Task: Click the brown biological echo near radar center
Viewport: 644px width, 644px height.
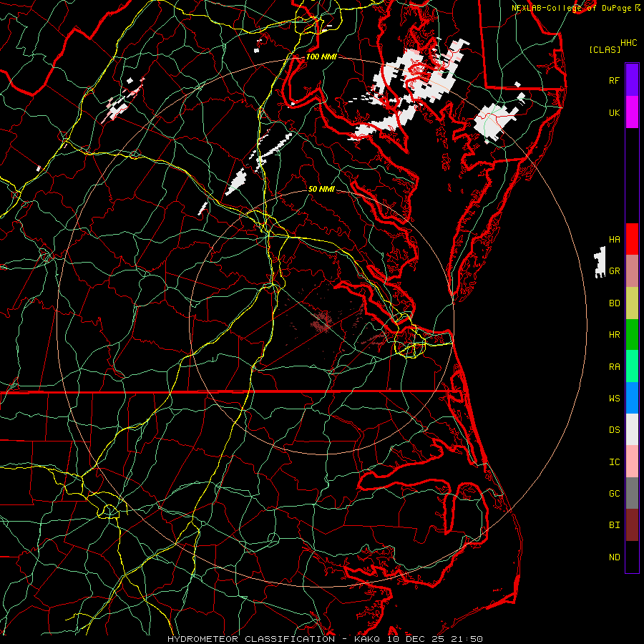Action: pyautogui.click(x=321, y=321)
